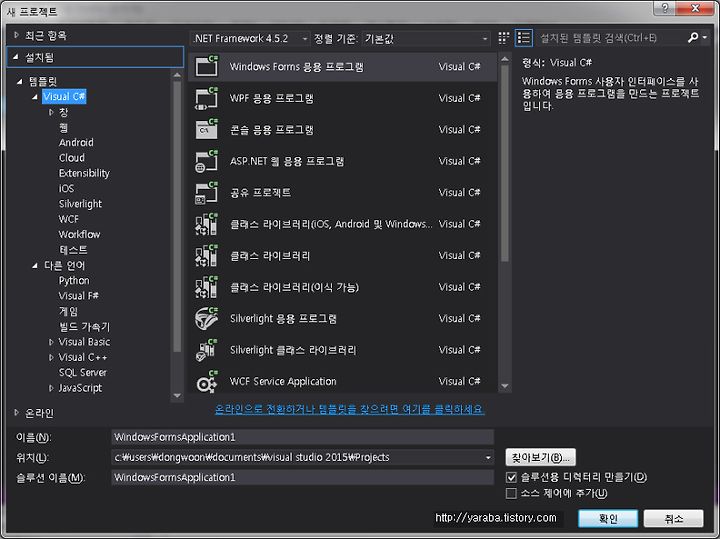Expand the Visual C++ tree node
This screenshot has height=539, width=720.
51,357
